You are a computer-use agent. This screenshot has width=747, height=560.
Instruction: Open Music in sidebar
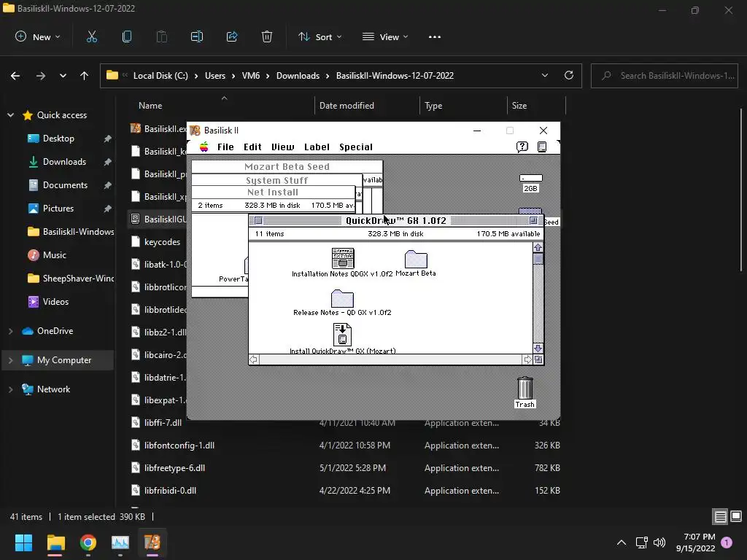pos(54,254)
